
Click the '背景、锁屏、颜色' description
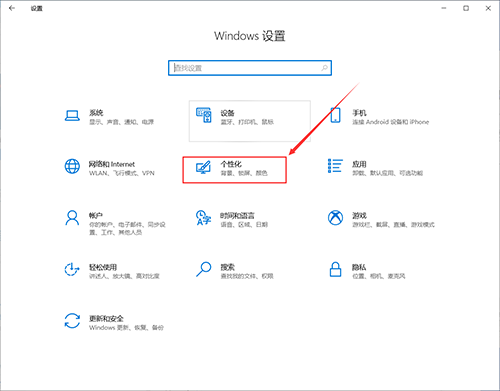[244, 173]
